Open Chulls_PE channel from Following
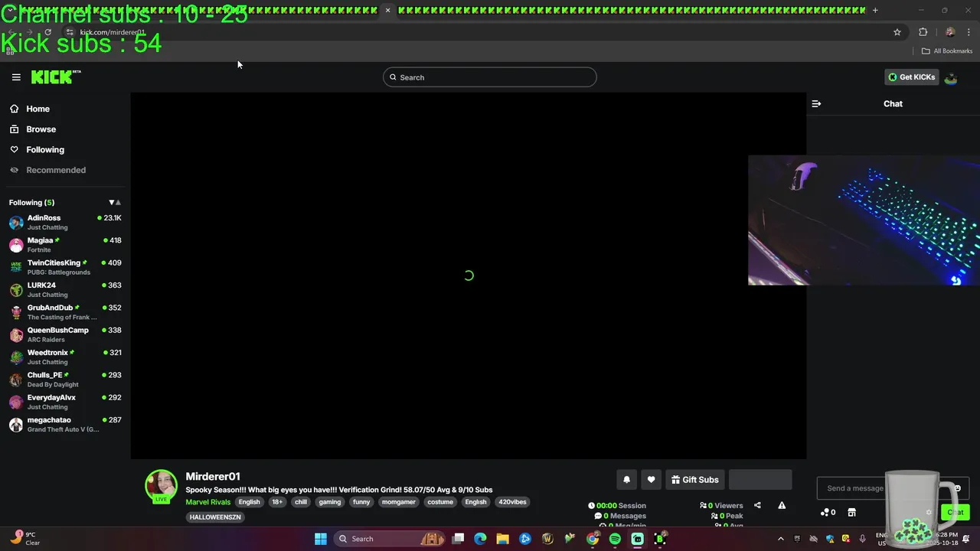The height and width of the screenshot is (551, 980). coord(65,380)
